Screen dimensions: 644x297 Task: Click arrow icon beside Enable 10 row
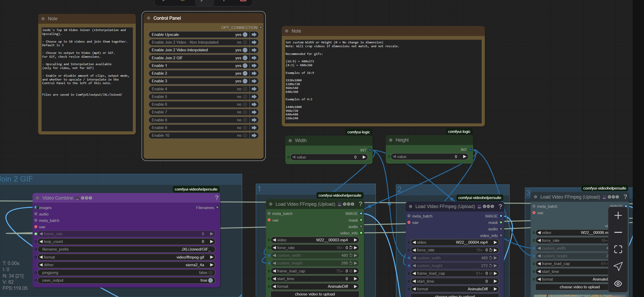254,135
